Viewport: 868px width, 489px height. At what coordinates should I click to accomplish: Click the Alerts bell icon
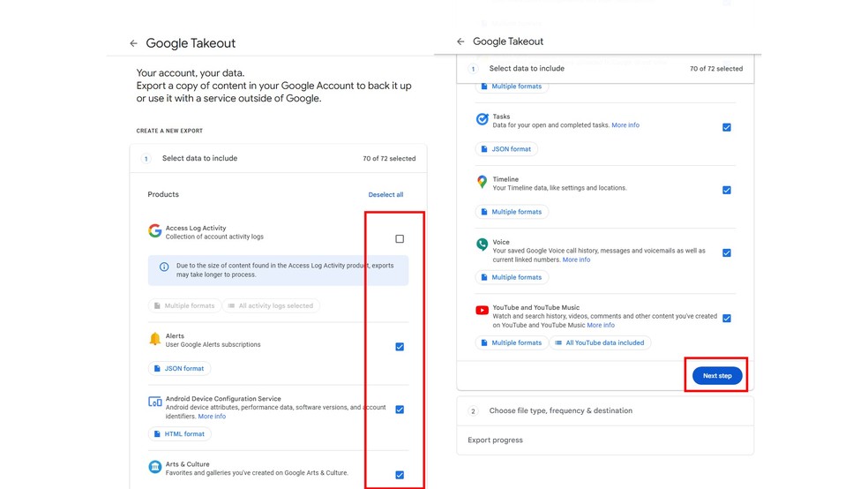155,339
